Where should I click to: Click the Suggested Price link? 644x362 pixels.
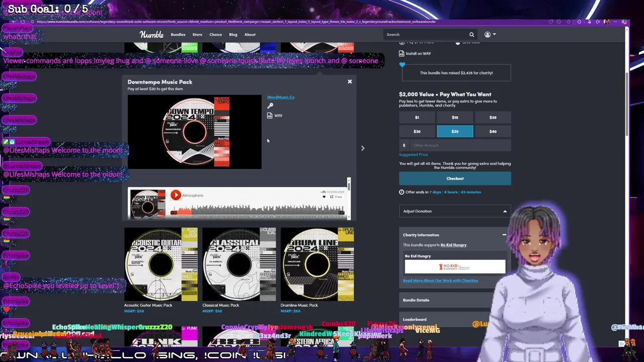pos(413,155)
